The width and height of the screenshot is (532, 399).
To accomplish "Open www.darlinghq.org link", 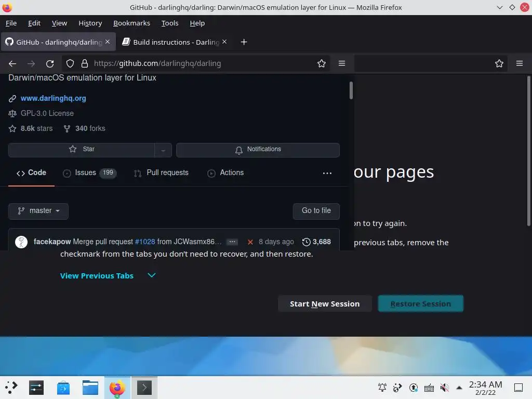I will (54, 98).
